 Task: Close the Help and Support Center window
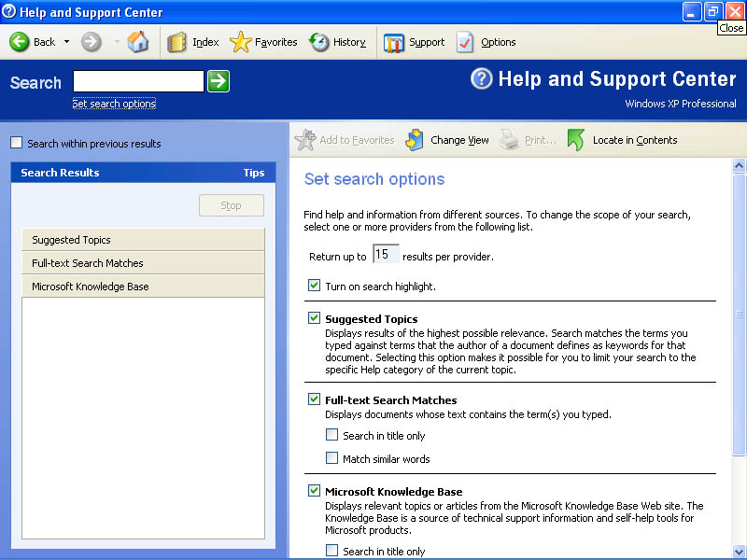735,12
